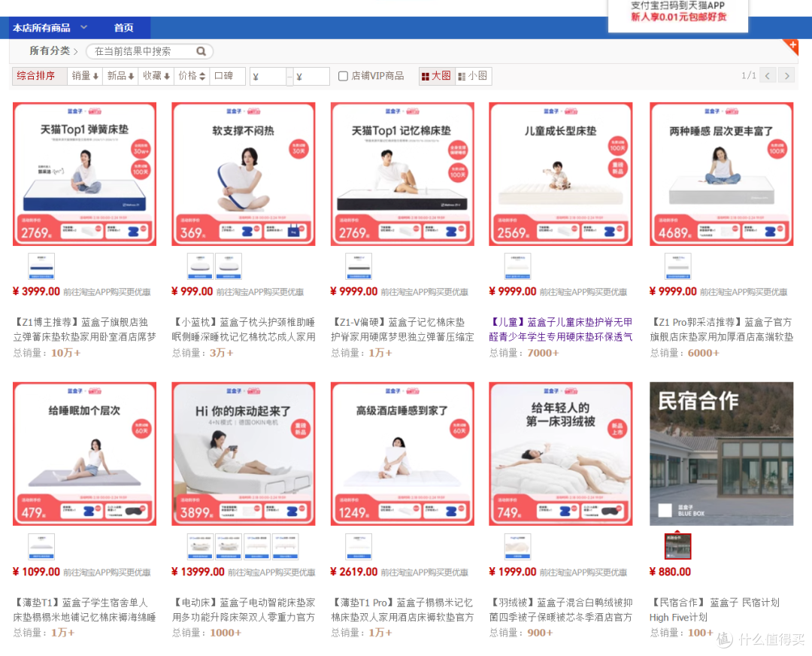Open the 首页 tab
812x656 pixels.
(124, 28)
